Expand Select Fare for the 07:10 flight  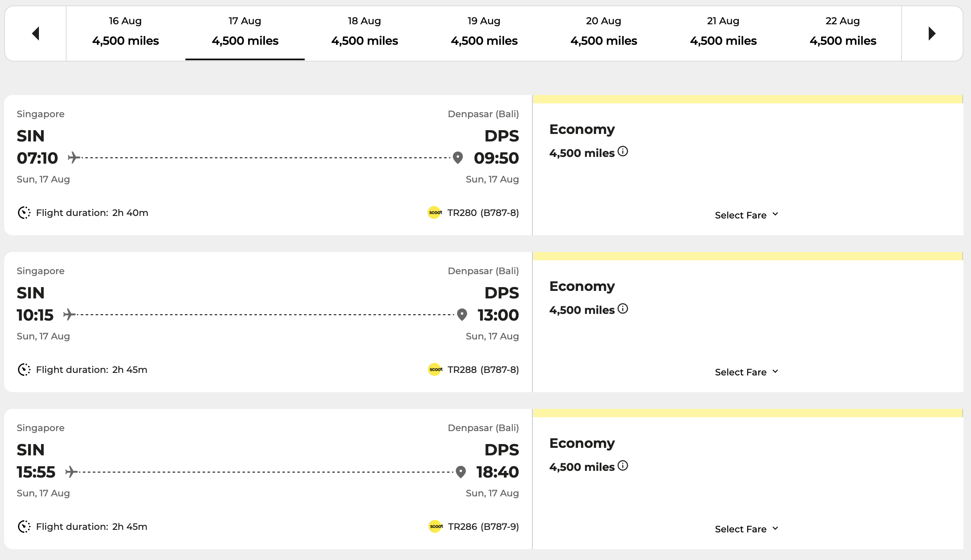pos(746,215)
